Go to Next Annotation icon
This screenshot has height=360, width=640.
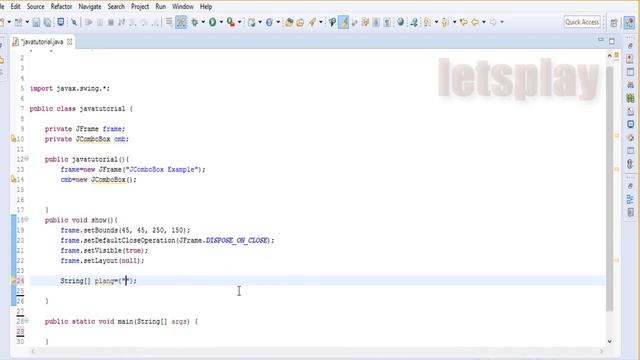(x=427, y=22)
